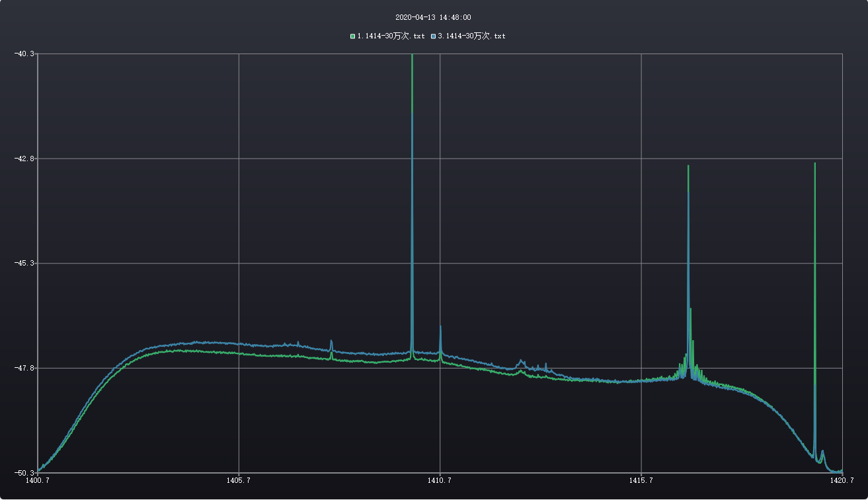Image resolution: width=868 pixels, height=500 pixels.
Task: Toggle the 1.1414-30万次.txt legend entry
Action: pyautogui.click(x=391, y=36)
